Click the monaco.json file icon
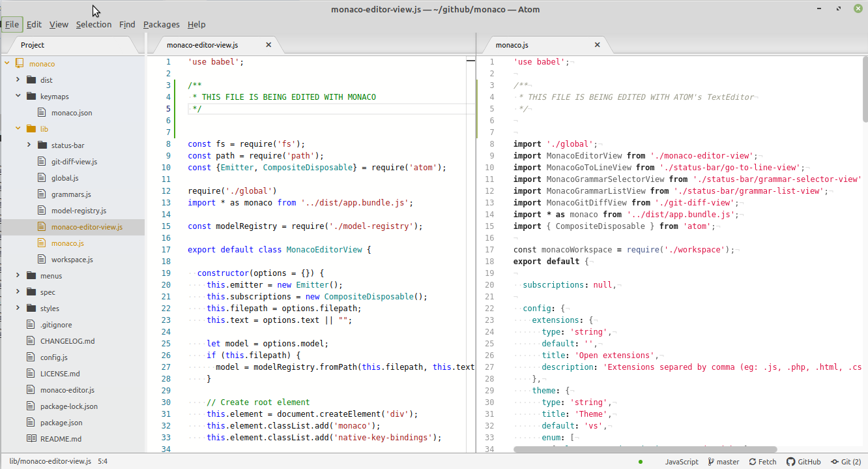The height and width of the screenshot is (469, 868). point(42,112)
